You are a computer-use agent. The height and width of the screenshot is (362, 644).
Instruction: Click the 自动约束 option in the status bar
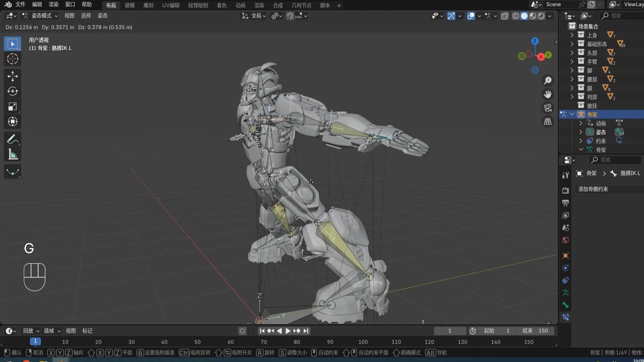(x=327, y=352)
